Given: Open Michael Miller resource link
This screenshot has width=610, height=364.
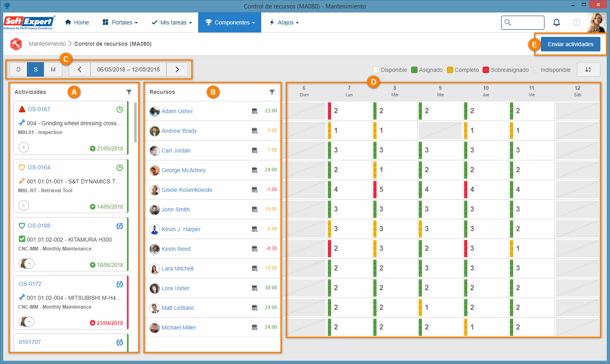Looking at the screenshot, I should [179, 327].
